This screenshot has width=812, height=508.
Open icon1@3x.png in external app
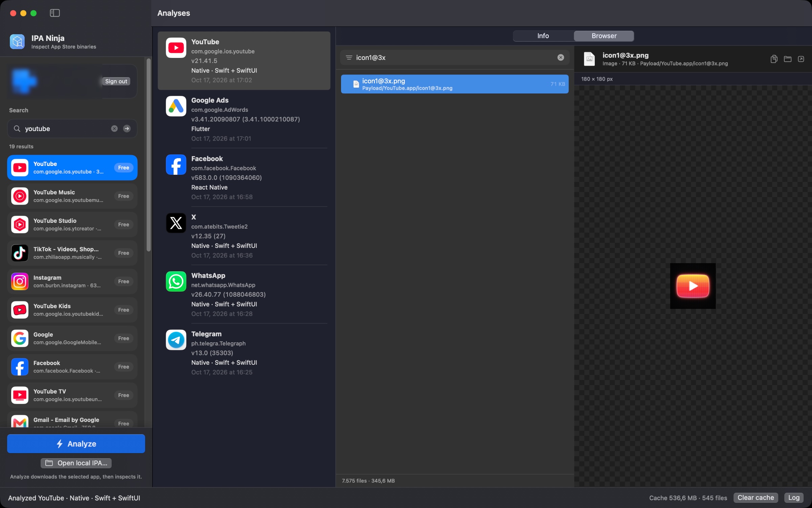click(801, 59)
